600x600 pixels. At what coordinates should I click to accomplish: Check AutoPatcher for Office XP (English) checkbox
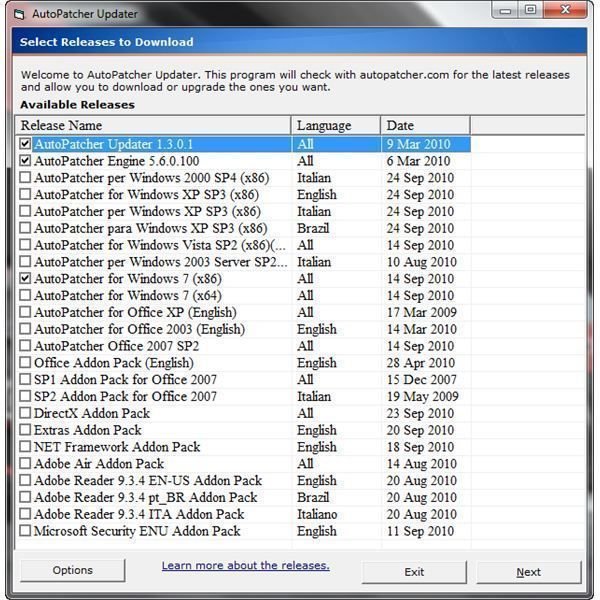click(25, 312)
